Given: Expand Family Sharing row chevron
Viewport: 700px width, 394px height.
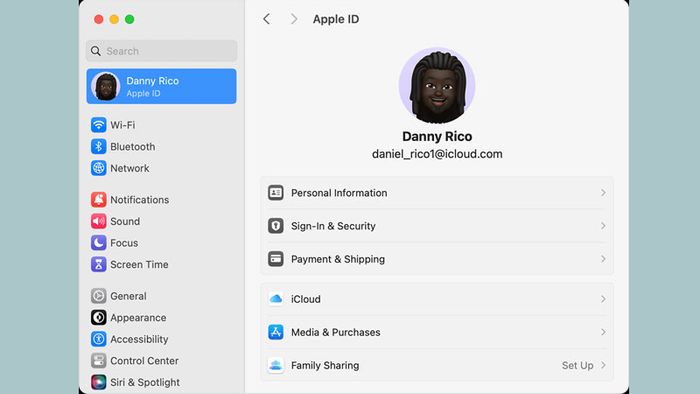Looking at the screenshot, I should [603, 365].
